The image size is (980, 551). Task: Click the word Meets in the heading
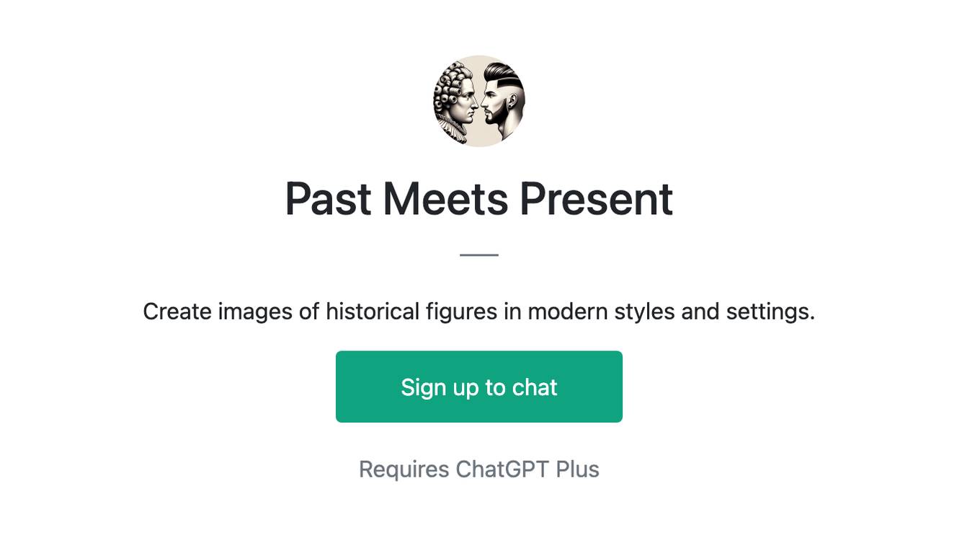(x=445, y=198)
